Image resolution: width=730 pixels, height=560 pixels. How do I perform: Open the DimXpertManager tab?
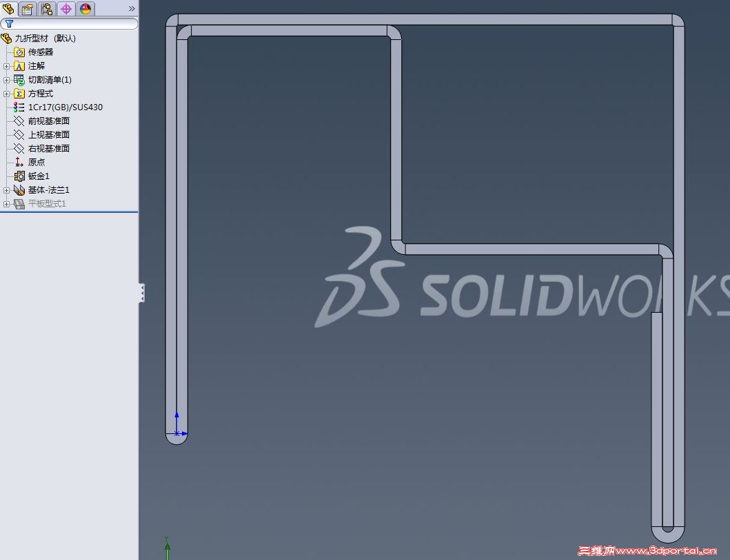tap(65, 8)
